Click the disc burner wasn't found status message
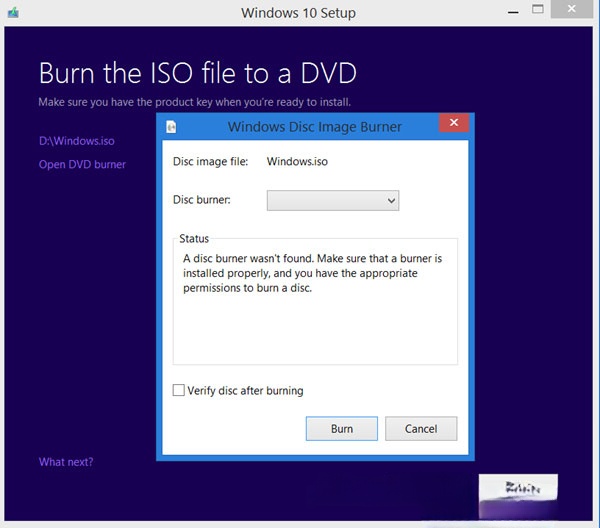The image size is (600, 528). pos(312,273)
